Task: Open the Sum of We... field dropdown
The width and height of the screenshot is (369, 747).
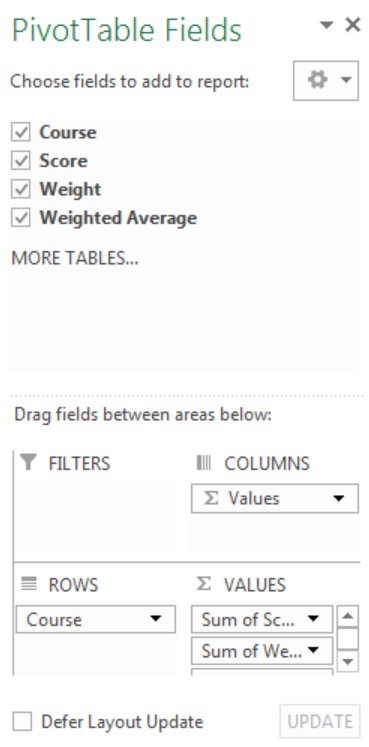Action: [x=313, y=650]
